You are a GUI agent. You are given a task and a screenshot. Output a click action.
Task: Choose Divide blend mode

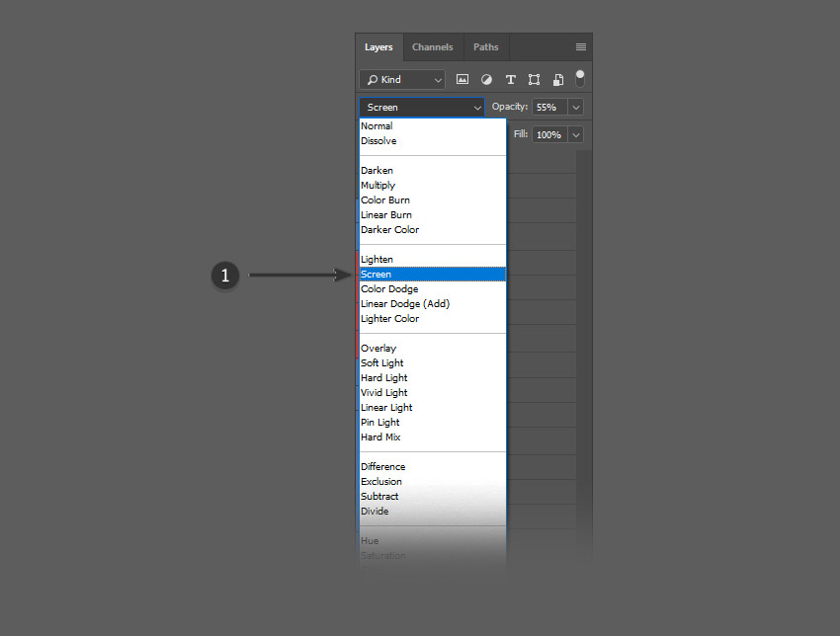433,512
